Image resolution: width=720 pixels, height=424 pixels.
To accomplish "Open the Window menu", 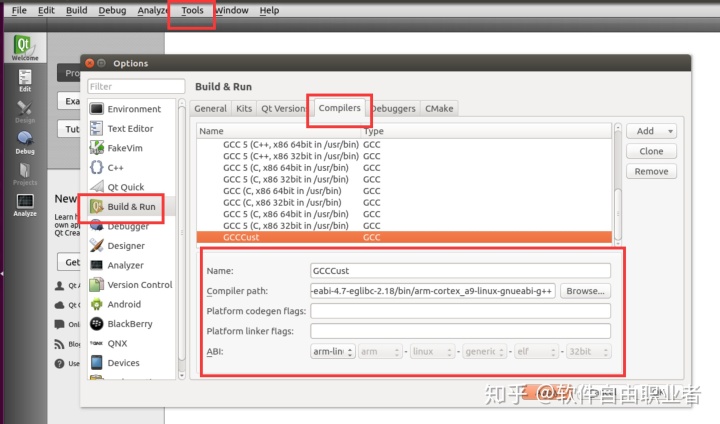I will (231, 10).
